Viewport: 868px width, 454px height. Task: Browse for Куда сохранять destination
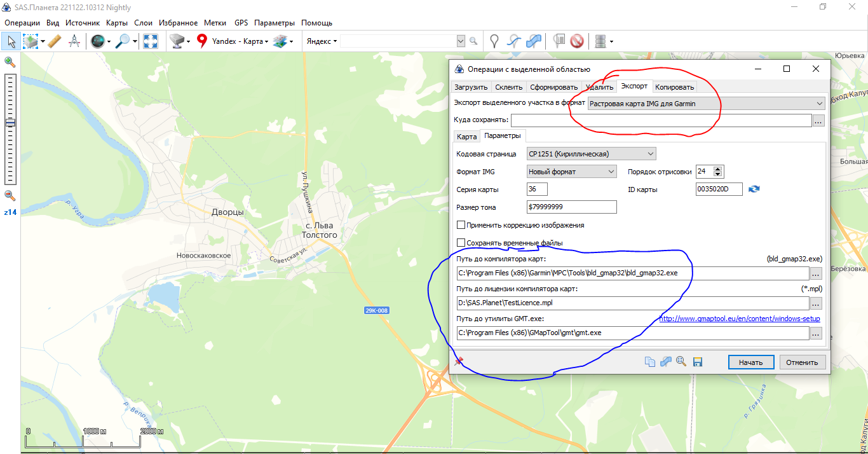click(x=818, y=120)
